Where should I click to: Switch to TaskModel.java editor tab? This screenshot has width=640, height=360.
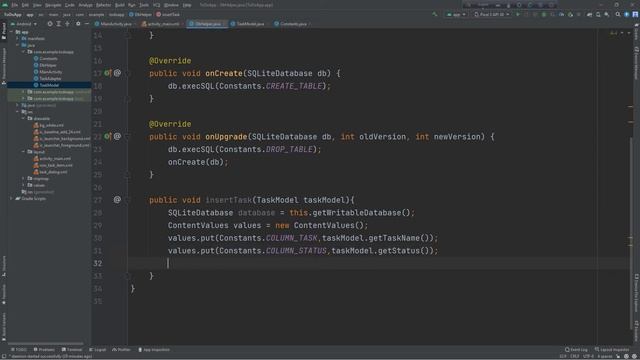(250, 24)
